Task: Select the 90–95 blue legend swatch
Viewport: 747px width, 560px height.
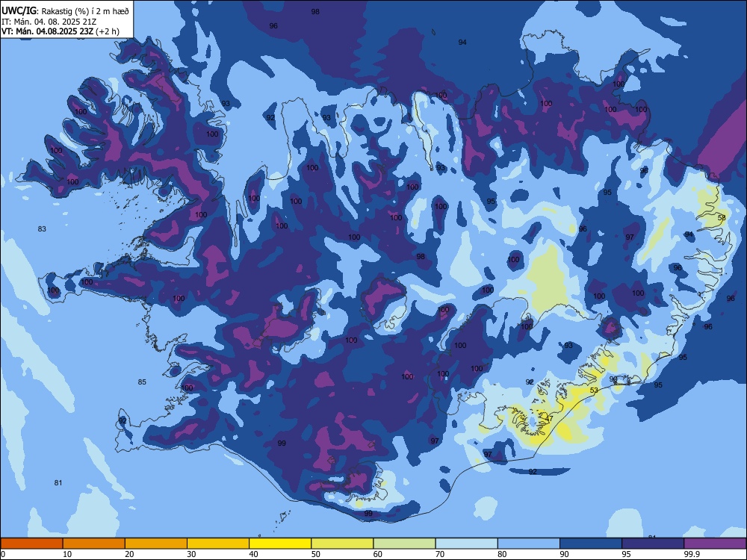Action: 591,544
